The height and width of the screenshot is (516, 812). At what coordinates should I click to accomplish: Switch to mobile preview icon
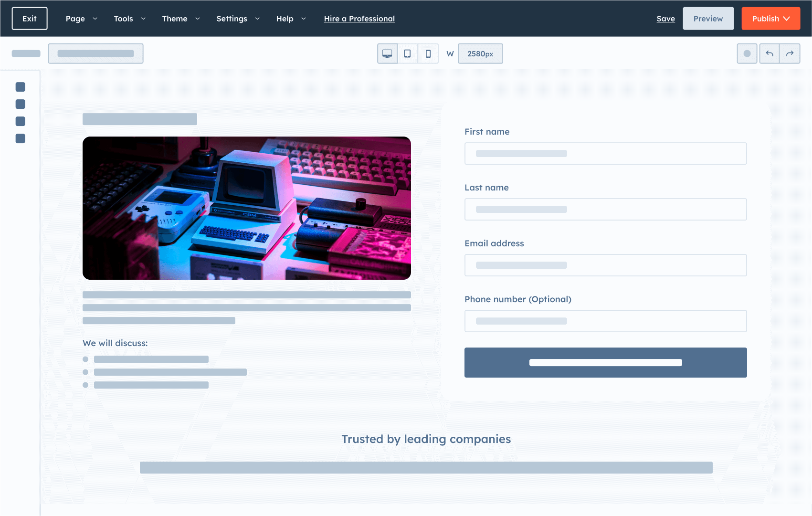click(x=428, y=53)
